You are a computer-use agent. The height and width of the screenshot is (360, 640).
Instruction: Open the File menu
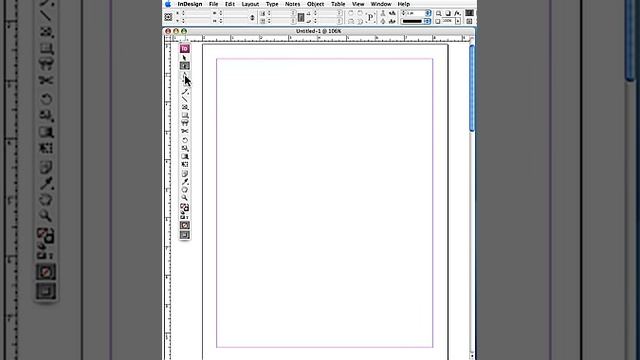pyautogui.click(x=213, y=4)
